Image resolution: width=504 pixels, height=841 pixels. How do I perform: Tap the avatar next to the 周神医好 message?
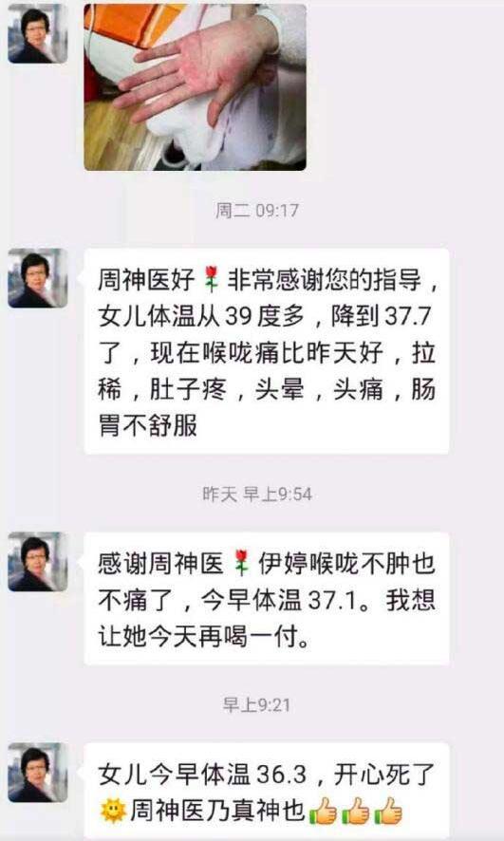(x=38, y=278)
